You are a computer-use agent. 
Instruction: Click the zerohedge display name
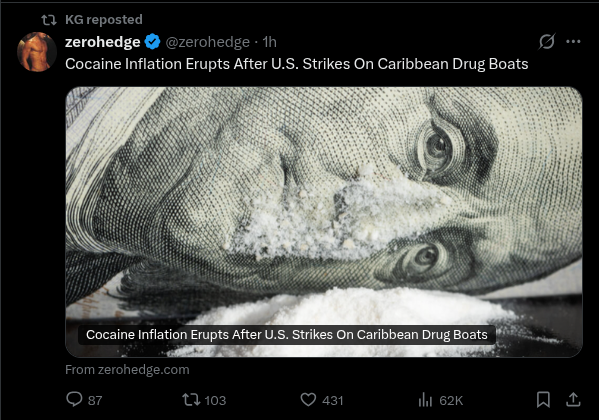pos(102,42)
